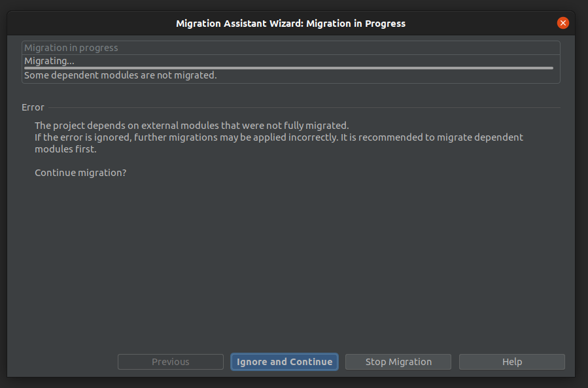Click the left end of the progress bar
Screen dimensions: 588x388
(x=29, y=67)
